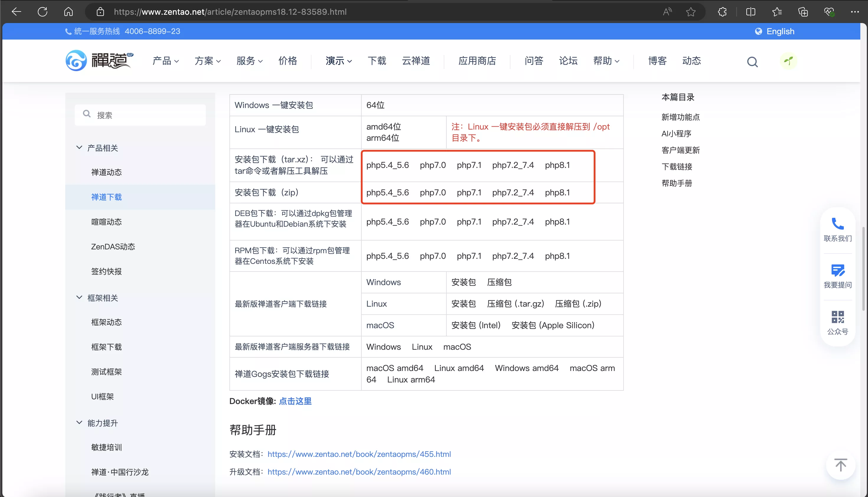Viewport: 868px width, 497px height.
Task: Switch language to English
Action: 780,31
